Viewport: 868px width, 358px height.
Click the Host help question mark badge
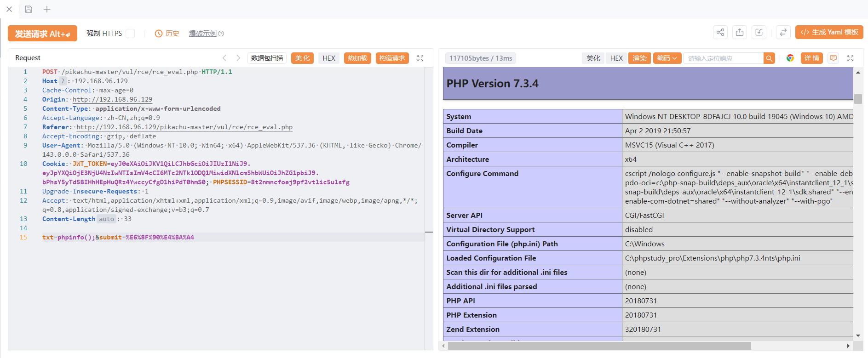pyautogui.click(x=63, y=81)
